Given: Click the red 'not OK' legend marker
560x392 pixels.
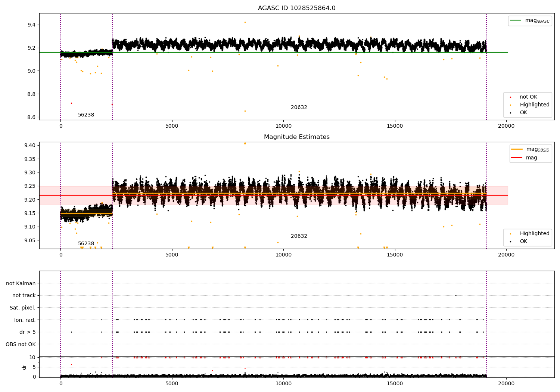Looking at the screenshot, I should click(510, 97).
